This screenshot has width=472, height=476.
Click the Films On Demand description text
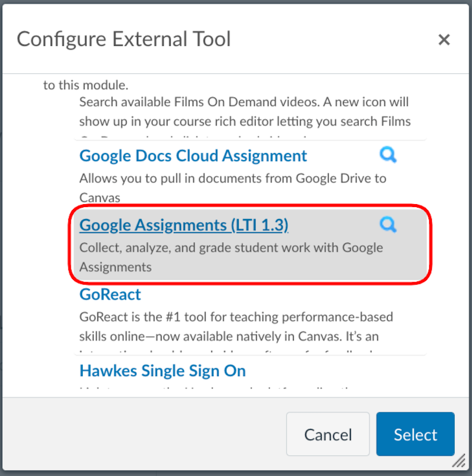click(244, 112)
